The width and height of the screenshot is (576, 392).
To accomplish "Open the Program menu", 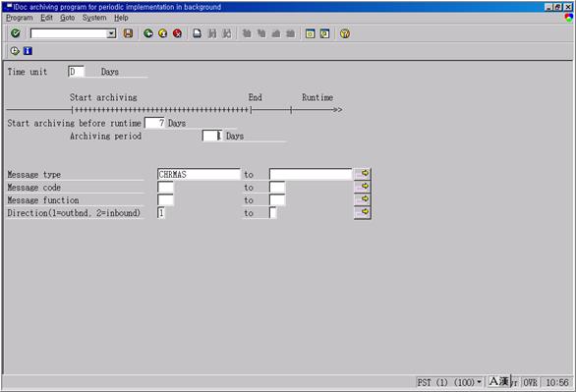I will pyautogui.click(x=19, y=18).
